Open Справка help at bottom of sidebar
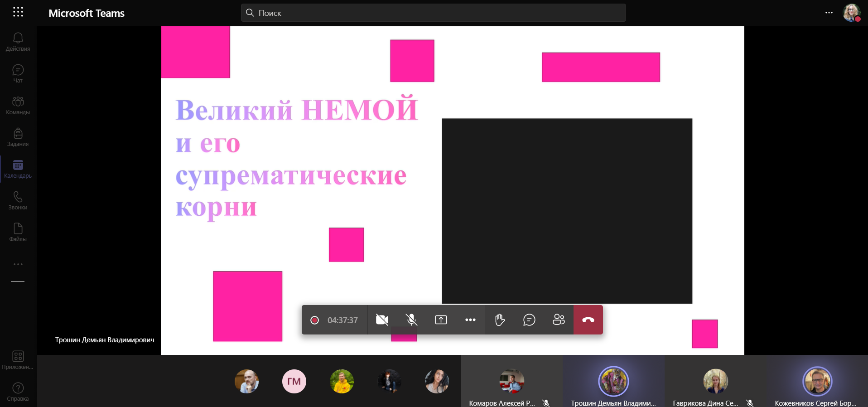Image resolution: width=868 pixels, height=407 pixels. tap(18, 392)
